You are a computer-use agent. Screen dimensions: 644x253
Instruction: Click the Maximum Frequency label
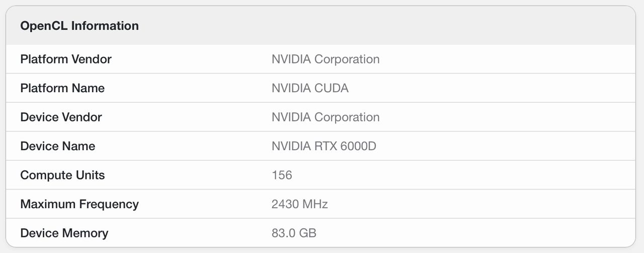[79, 204]
